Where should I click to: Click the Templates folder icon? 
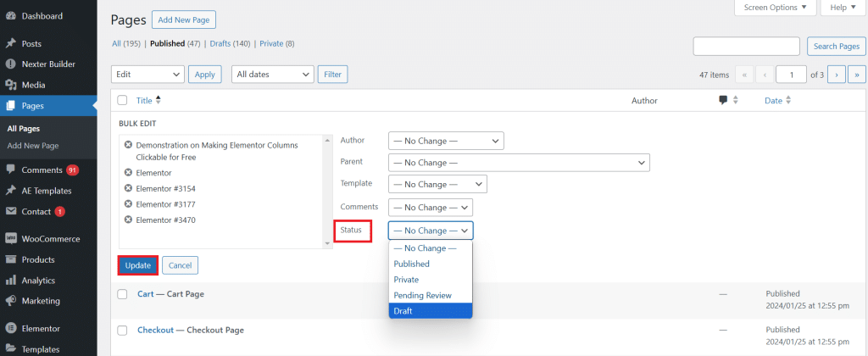tap(10, 349)
